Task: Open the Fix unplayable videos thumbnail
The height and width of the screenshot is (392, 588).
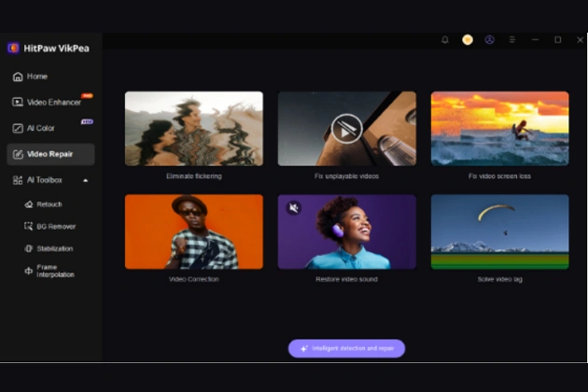Action: (347, 129)
